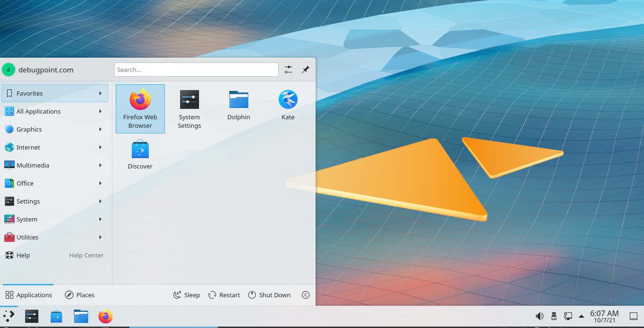
Task: Click the KDE application launcher taskbar icon
Action: 9,316
